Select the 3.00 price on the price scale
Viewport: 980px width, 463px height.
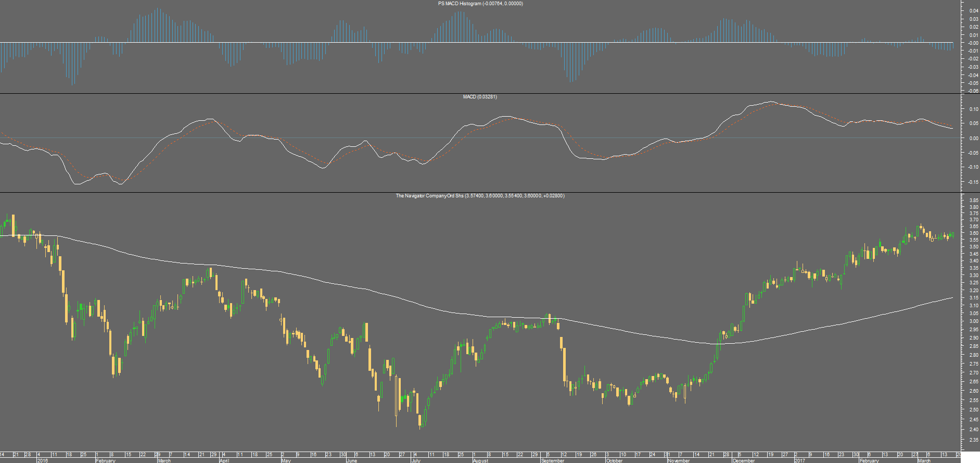coord(974,321)
